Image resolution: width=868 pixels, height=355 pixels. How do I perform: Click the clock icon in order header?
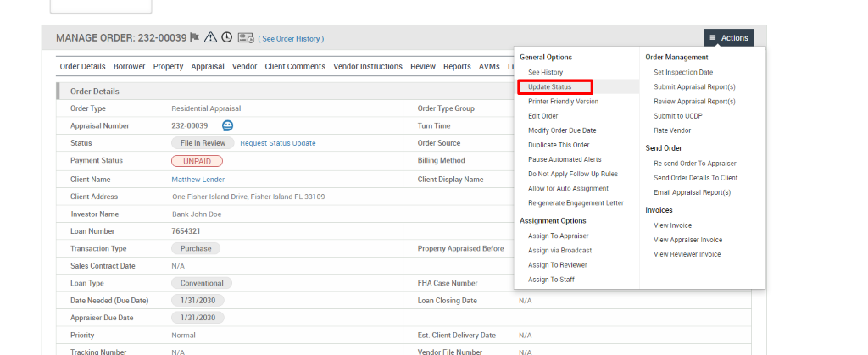pyautogui.click(x=226, y=37)
